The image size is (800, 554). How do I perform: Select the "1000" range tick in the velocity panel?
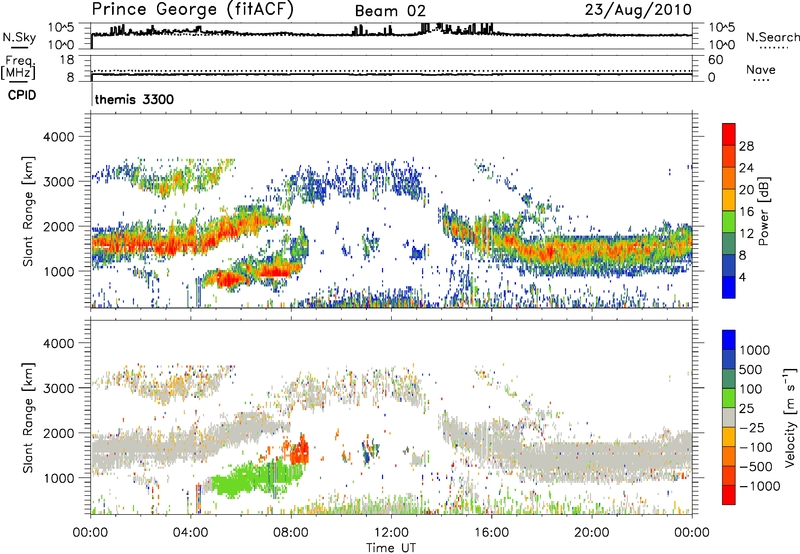pos(59,478)
